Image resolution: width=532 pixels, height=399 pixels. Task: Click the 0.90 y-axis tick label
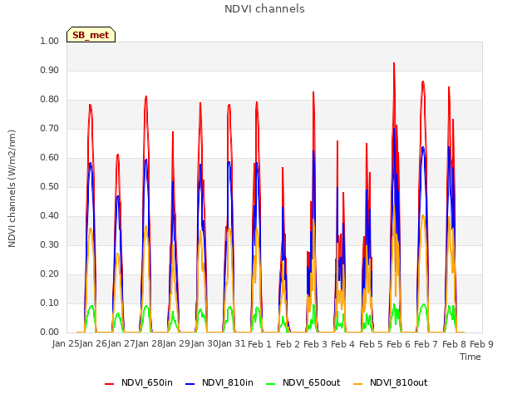click(x=50, y=70)
